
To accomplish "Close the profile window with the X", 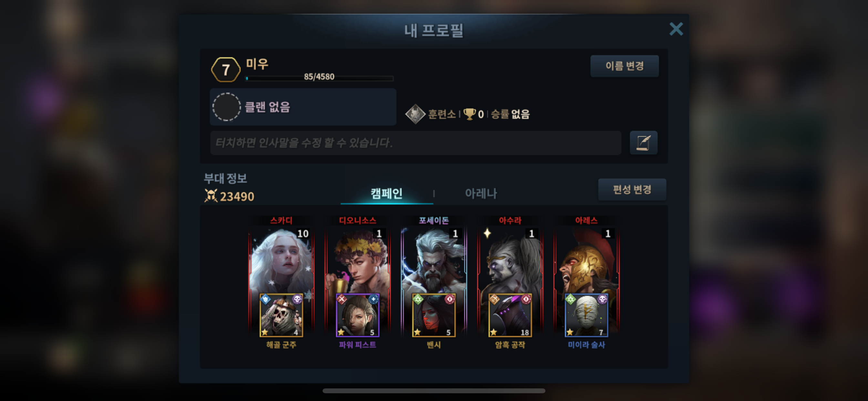I will point(676,29).
